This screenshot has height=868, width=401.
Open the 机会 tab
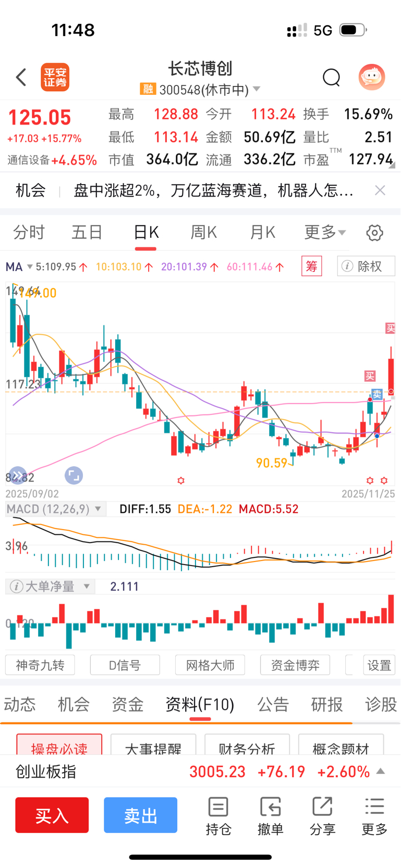point(74,704)
